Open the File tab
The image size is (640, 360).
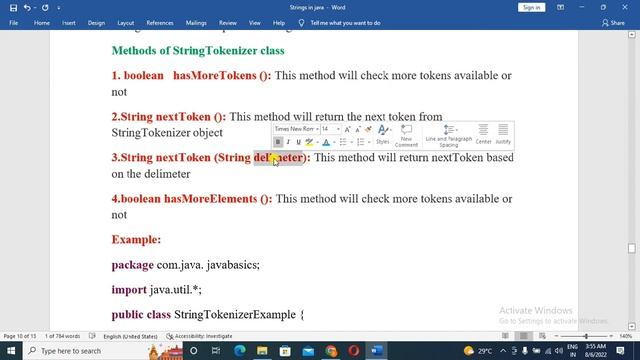click(13, 23)
